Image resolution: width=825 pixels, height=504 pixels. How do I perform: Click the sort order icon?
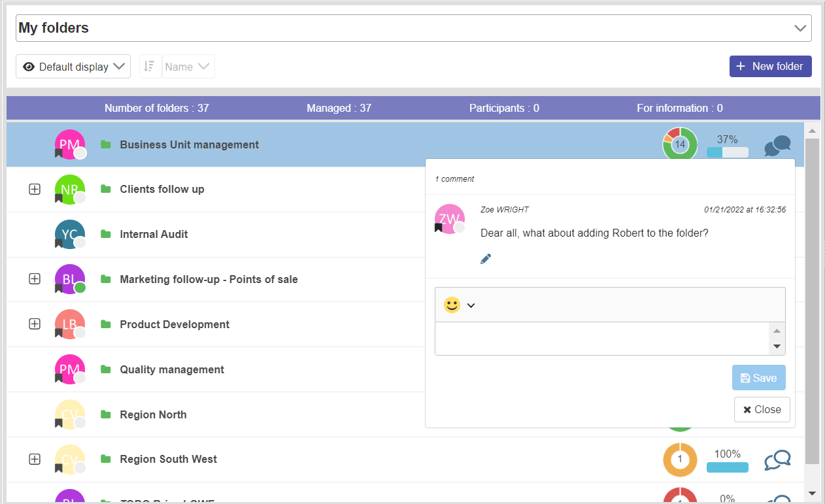pos(150,67)
